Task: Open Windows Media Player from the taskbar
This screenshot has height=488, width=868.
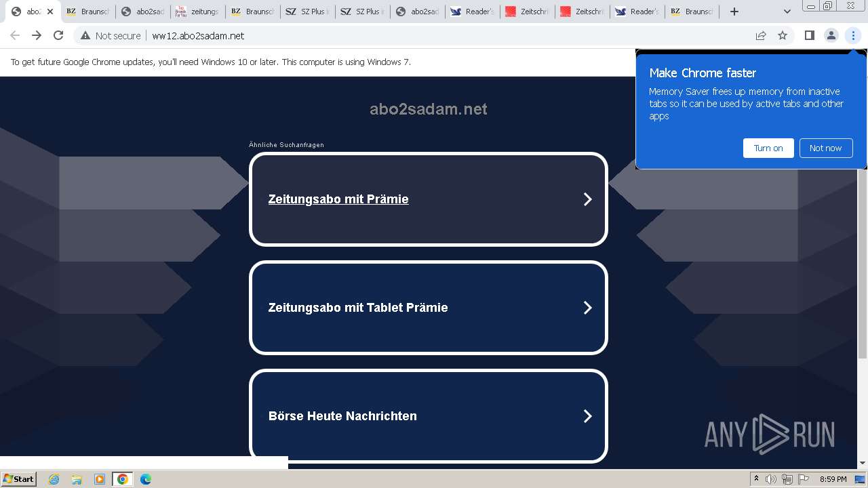Action: click(x=100, y=479)
